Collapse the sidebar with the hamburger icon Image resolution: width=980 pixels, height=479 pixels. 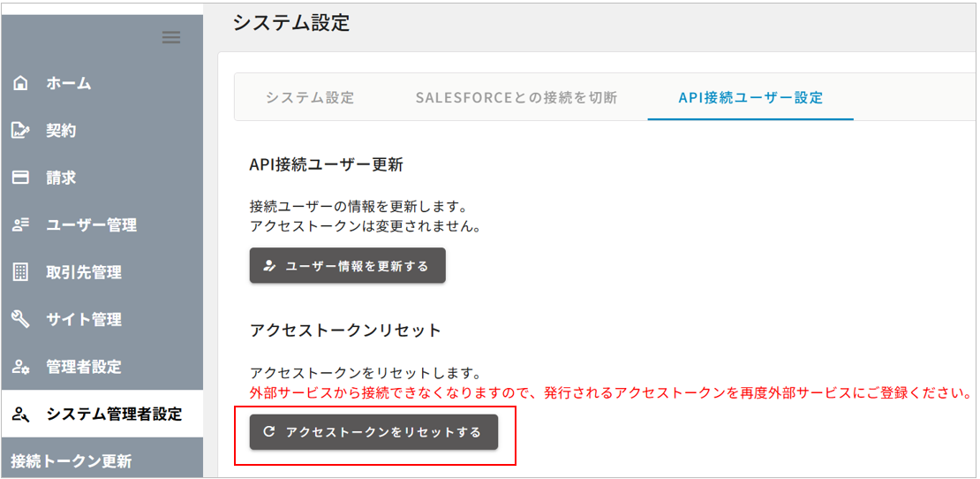171,37
